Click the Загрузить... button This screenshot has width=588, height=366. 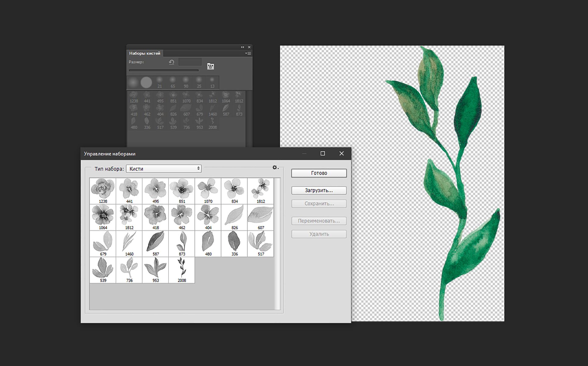coord(319,190)
